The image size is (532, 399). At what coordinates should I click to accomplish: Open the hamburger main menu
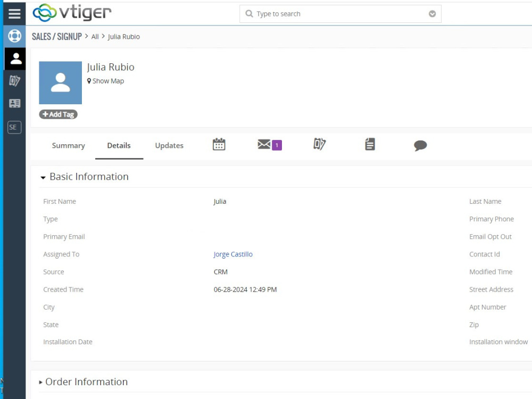(14, 14)
